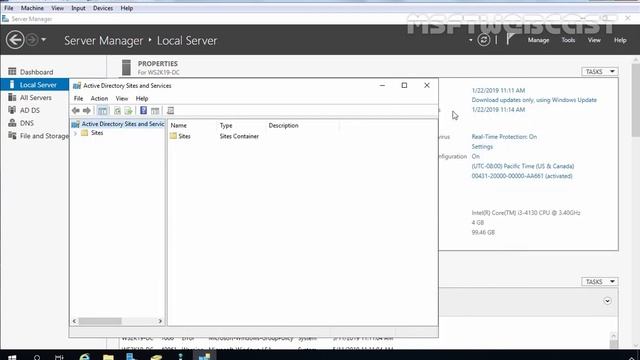Screen dimensions: 640x360
Task: Open Task View on taskbar
Action: pos(60,357)
